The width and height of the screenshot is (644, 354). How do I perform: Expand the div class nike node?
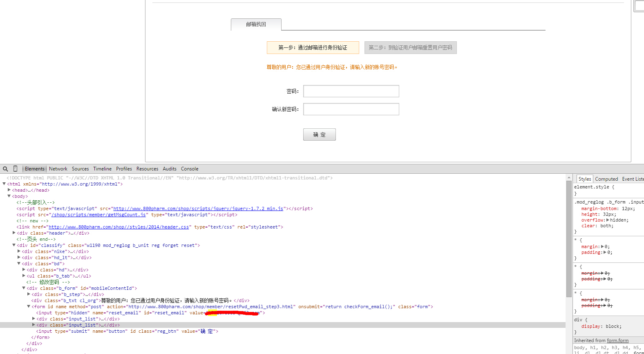(19, 251)
